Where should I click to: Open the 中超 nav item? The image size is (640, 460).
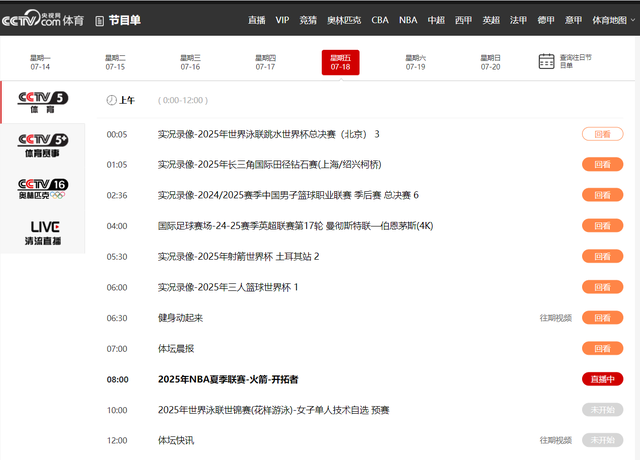[x=436, y=20]
